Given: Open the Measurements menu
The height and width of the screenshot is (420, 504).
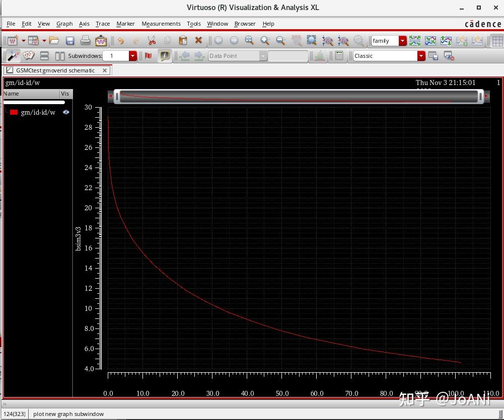Looking at the screenshot, I should pyautogui.click(x=161, y=24).
